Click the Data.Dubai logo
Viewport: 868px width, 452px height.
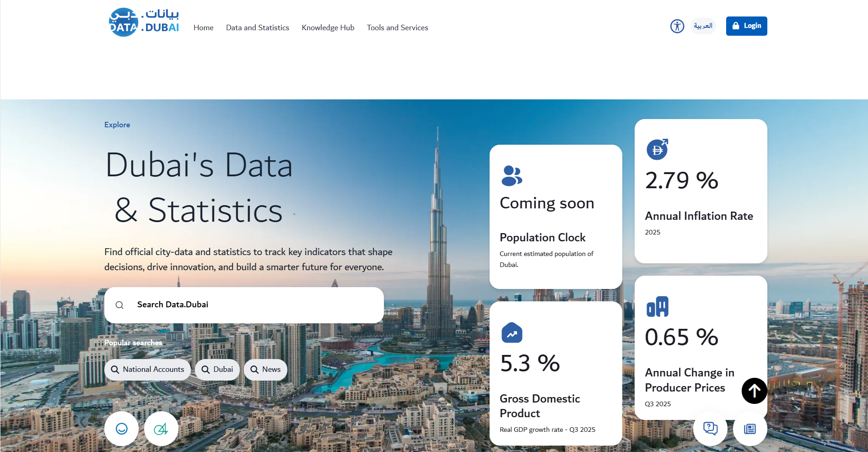144,22
